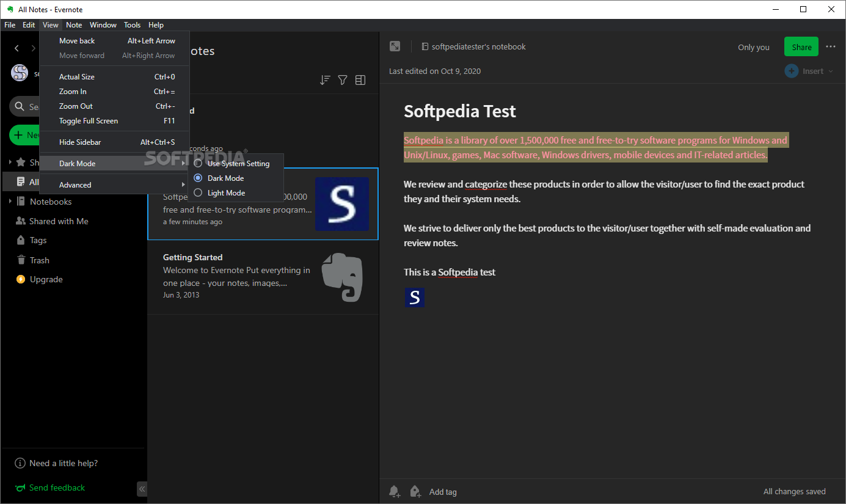This screenshot has width=846, height=504.
Task: Choose Toggle Full Screen menu entry
Action: coord(114,121)
